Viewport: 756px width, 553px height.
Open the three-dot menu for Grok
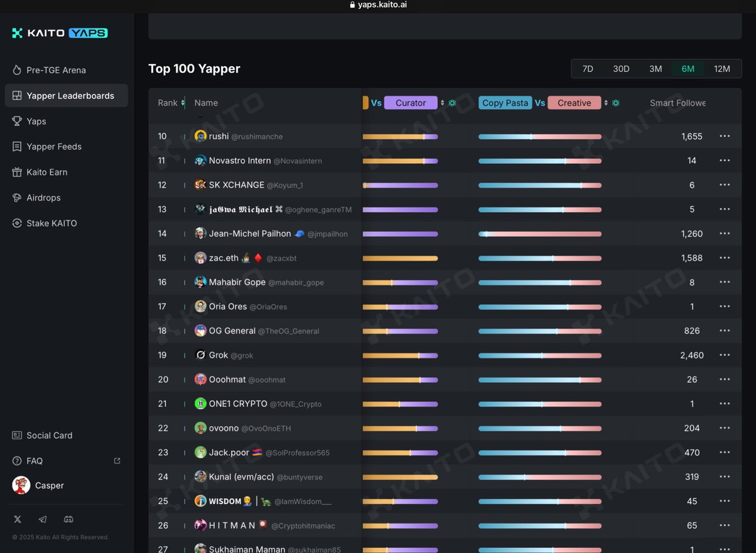724,355
